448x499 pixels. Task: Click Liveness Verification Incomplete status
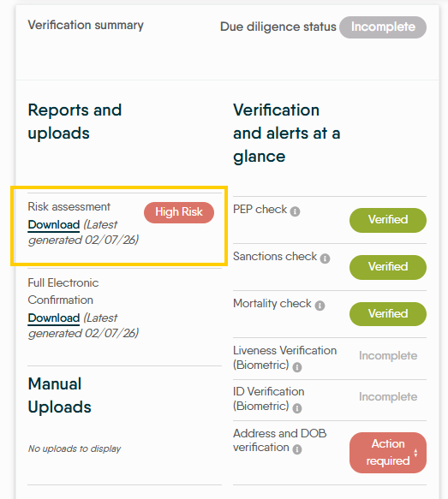tap(388, 356)
